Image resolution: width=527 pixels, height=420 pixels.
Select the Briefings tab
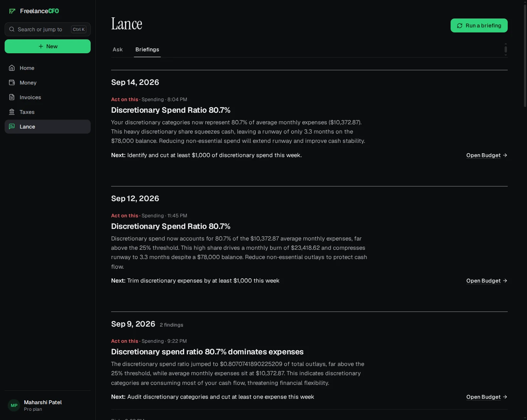[147, 49]
